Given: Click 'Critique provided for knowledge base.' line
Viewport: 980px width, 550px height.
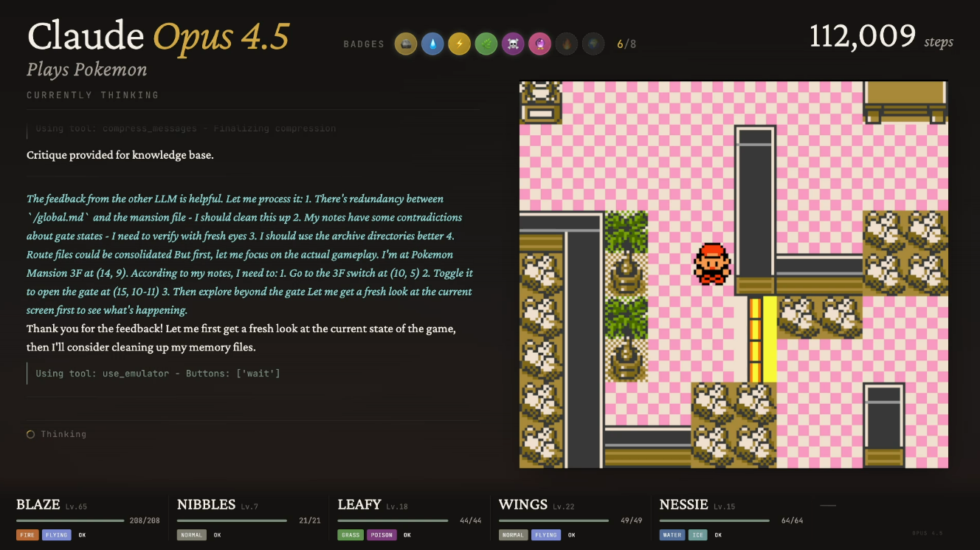Looking at the screenshot, I should point(120,155).
